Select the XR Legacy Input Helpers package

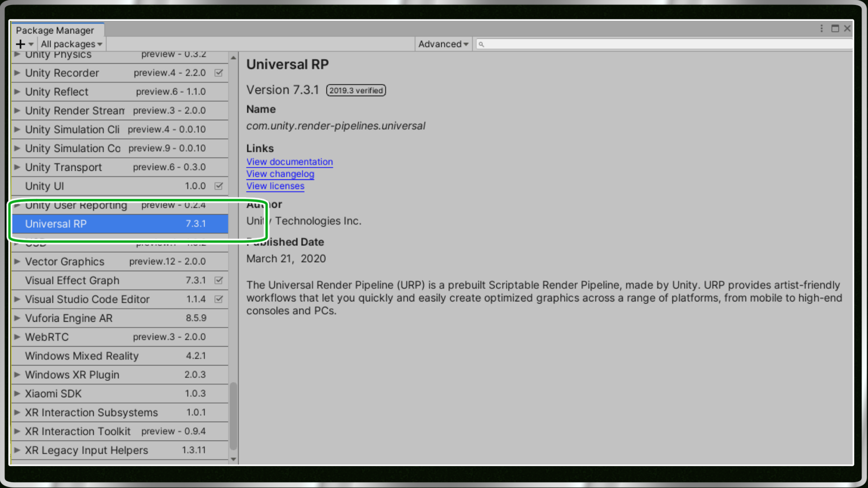pyautogui.click(x=120, y=450)
